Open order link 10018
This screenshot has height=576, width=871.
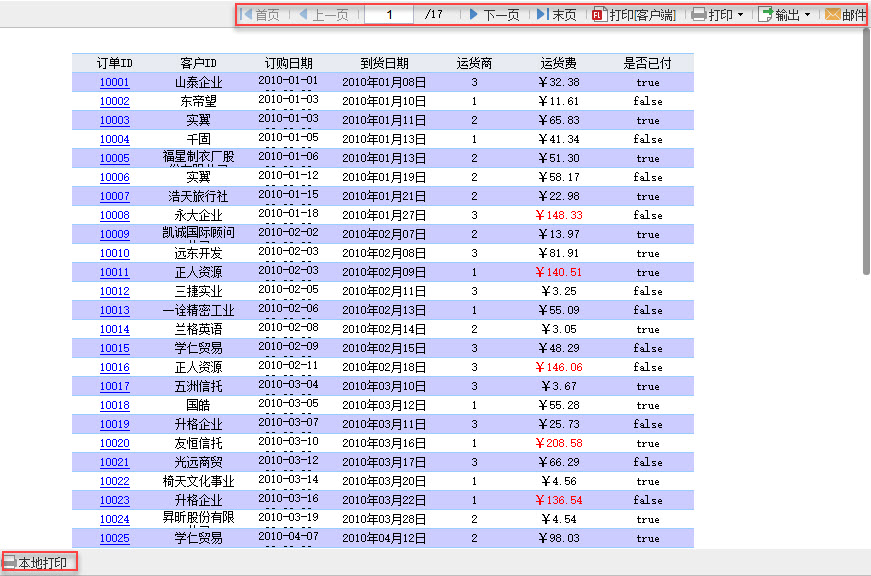pos(114,405)
